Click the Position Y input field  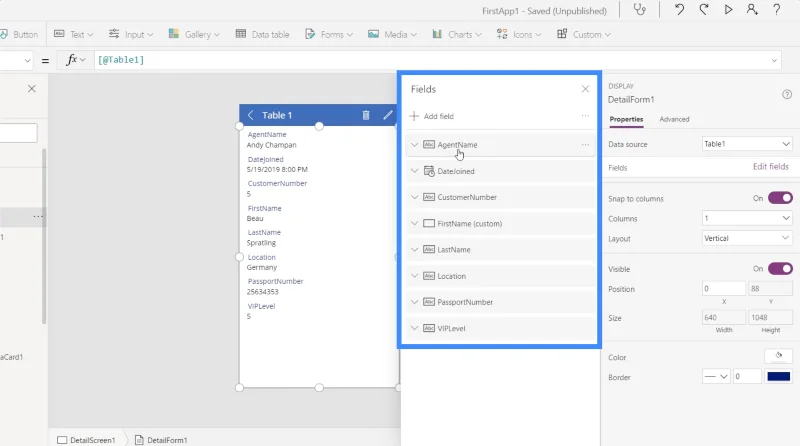(x=770, y=289)
